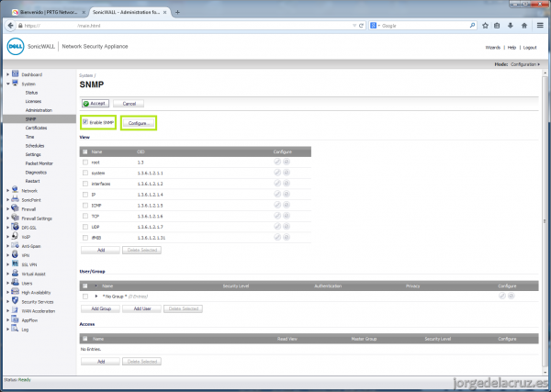Expand the High Availability section arrow
Image resolution: width=551 pixels, height=392 pixels.
point(7,292)
